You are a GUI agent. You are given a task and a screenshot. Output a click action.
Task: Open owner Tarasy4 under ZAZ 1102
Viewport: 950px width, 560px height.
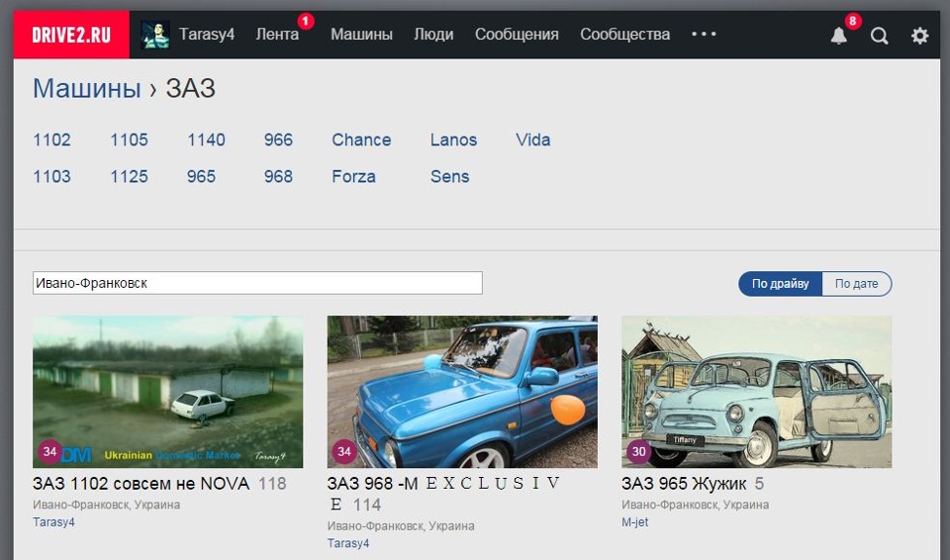[x=53, y=521]
